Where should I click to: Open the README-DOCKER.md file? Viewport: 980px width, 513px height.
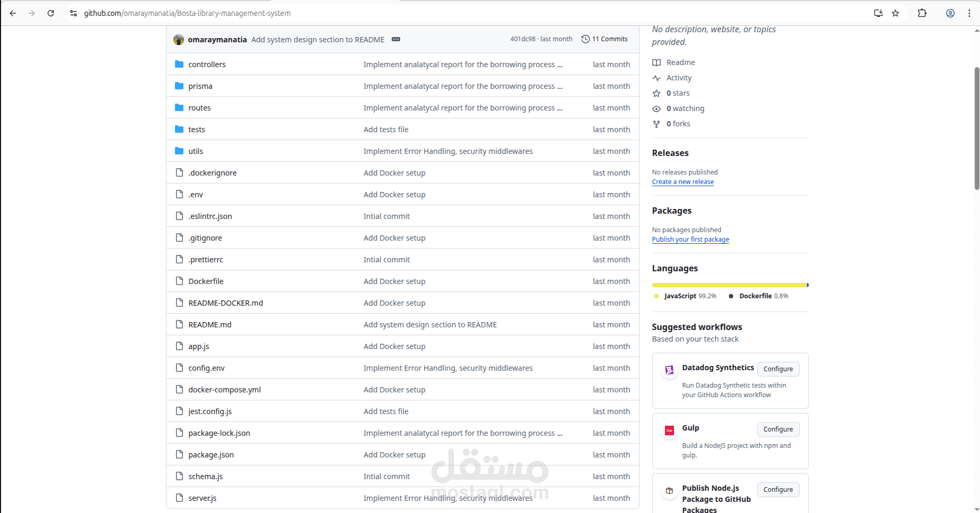point(226,303)
